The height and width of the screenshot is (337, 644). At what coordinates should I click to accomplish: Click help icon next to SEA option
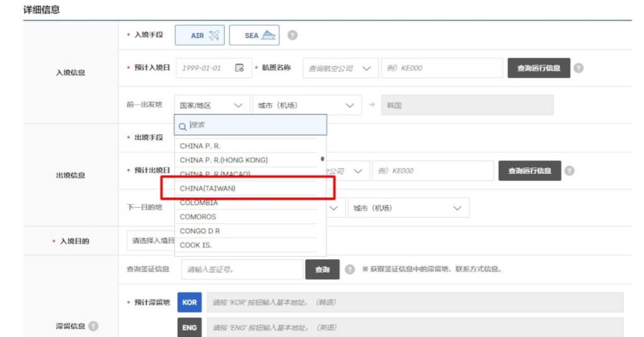point(292,35)
